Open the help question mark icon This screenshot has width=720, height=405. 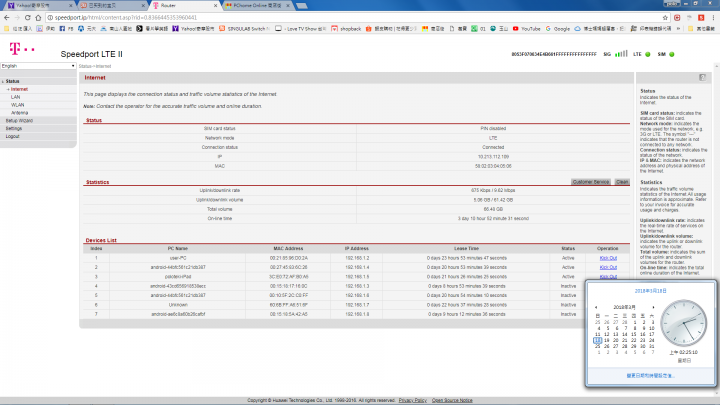tap(702, 78)
